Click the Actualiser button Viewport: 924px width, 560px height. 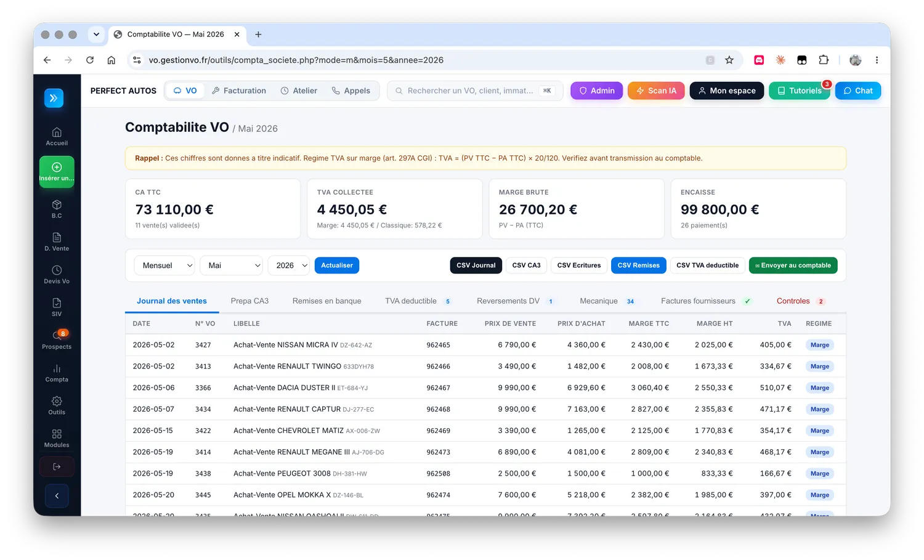pos(337,266)
